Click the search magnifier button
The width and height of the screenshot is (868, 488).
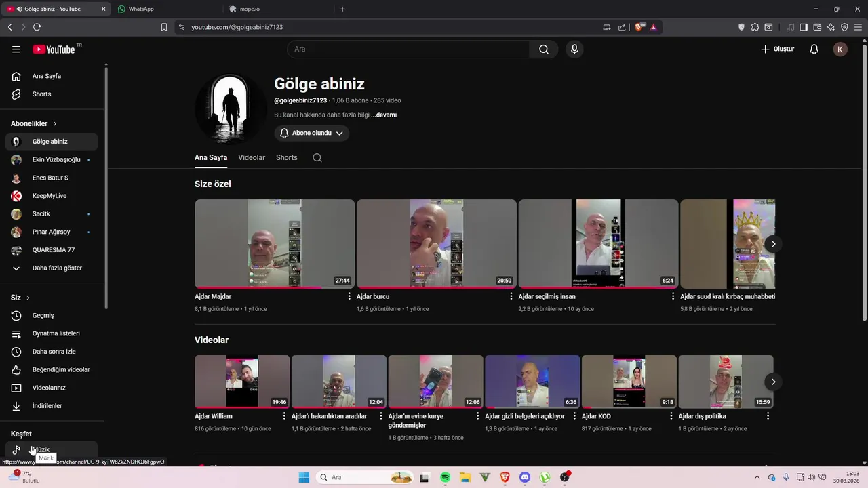tap(544, 49)
